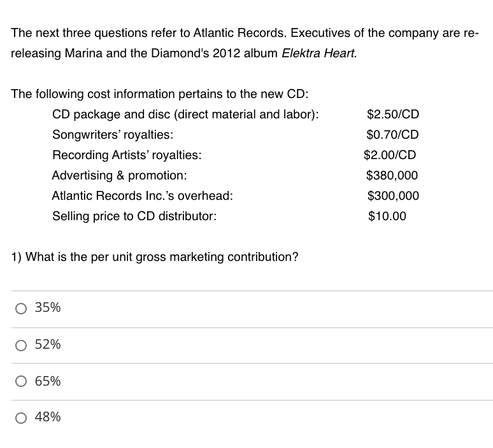Viewport: 493px width, 448px height.
Task: Click the italic Elektra Heart album title
Action: pos(319,53)
